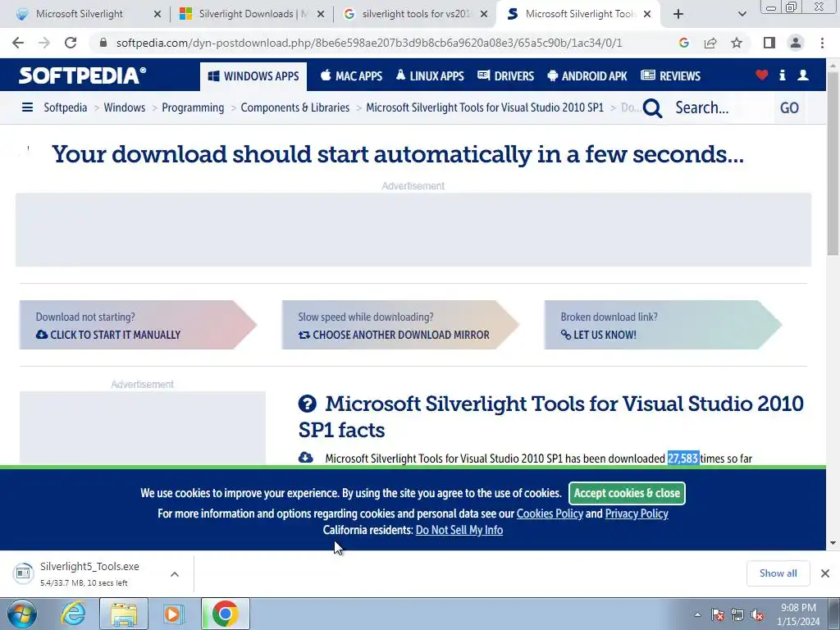840x630 pixels.
Task: Open File Explorer from taskbar
Action: [x=124, y=614]
